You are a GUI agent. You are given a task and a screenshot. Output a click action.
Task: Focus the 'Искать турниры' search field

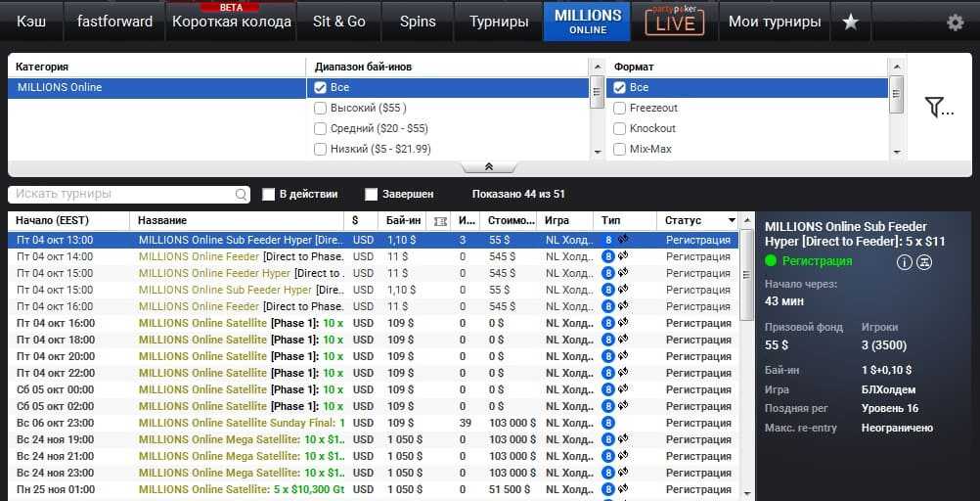(129, 195)
